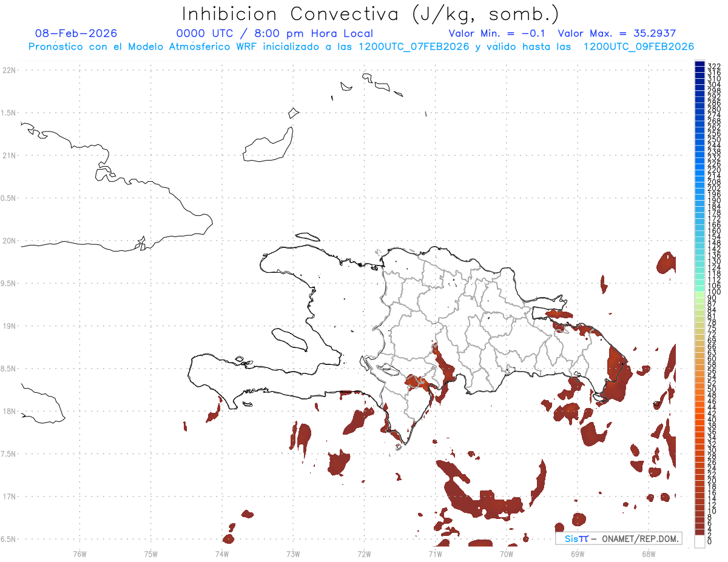Click the pale green 100 color bar swatch

(699, 293)
